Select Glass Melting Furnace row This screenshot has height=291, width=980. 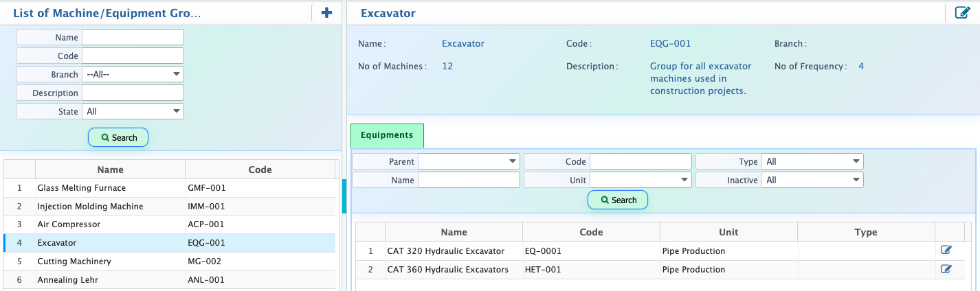pyautogui.click(x=170, y=187)
